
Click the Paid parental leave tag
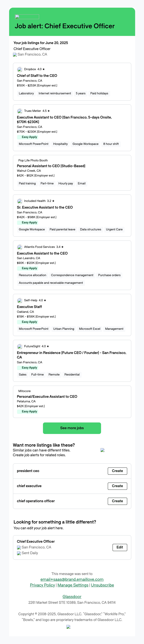(x=62, y=230)
